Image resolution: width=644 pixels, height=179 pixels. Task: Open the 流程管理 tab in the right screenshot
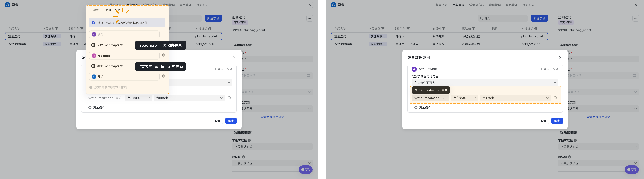(495, 5)
